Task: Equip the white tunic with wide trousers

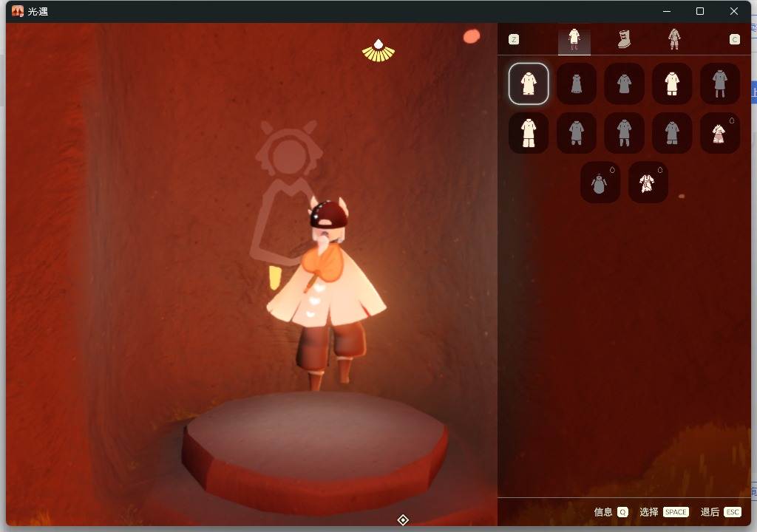Action: coord(528,133)
